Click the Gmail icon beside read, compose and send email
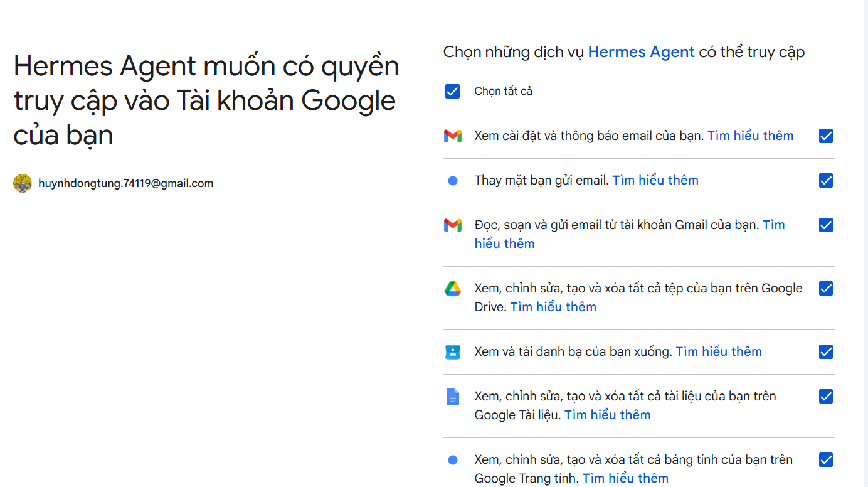The width and height of the screenshot is (868, 487). click(x=453, y=225)
